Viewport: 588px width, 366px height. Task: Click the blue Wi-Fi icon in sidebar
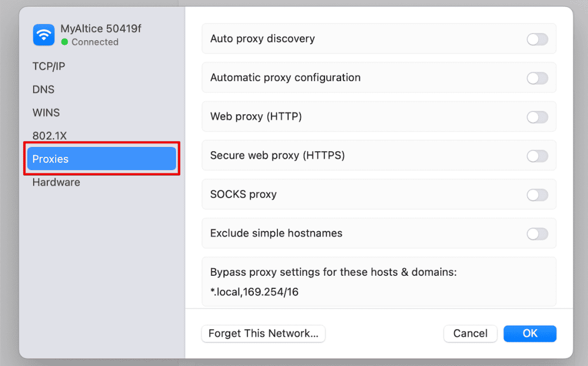click(44, 34)
